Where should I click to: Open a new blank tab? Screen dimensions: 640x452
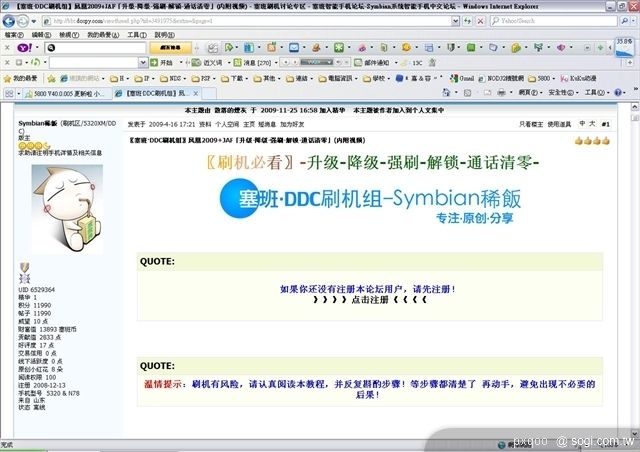click(x=209, y=94)
